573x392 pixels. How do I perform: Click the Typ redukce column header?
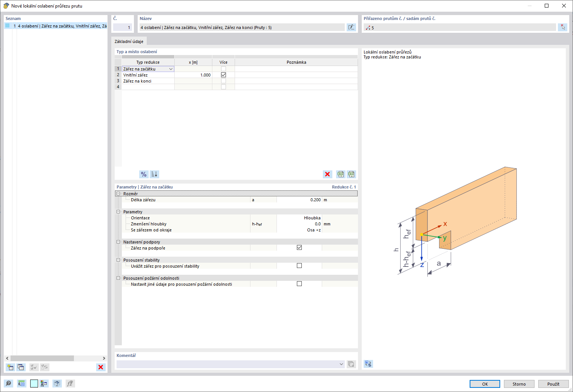coord(148,62)
